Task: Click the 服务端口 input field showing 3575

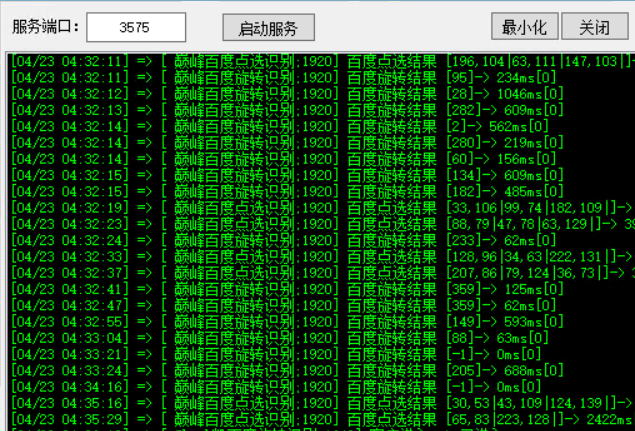Action: pos(136,27)
